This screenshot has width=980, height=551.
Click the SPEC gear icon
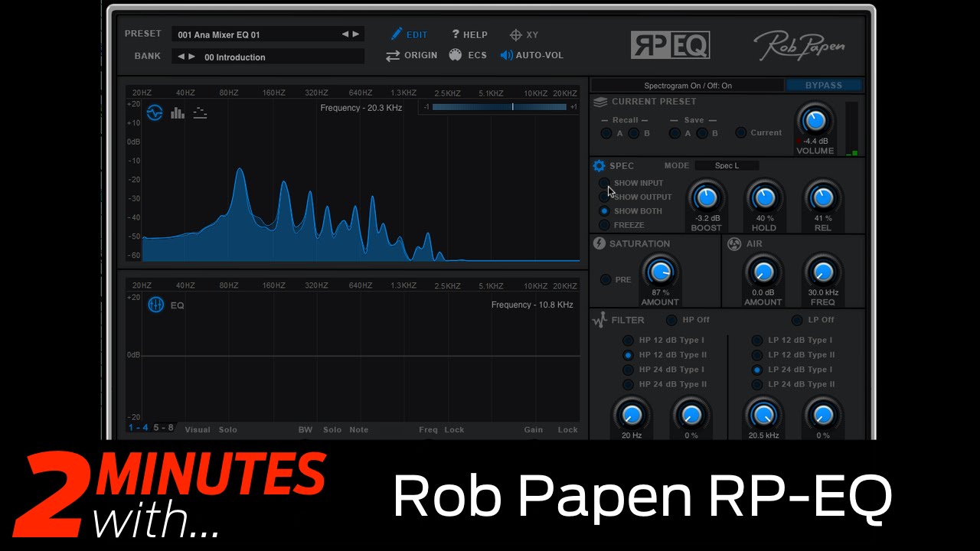599,166
